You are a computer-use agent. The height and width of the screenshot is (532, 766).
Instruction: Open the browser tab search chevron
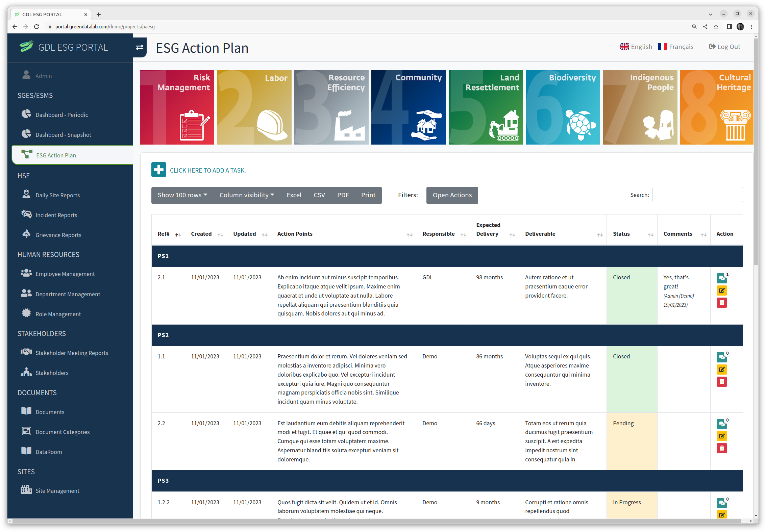711,14
